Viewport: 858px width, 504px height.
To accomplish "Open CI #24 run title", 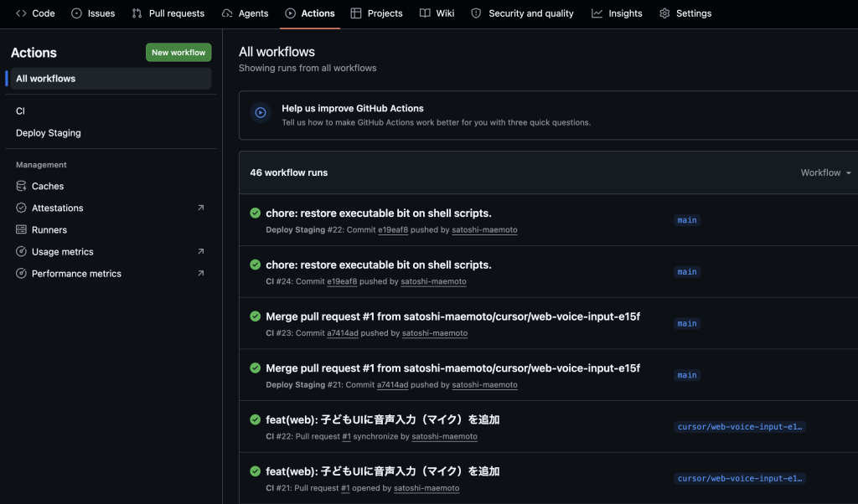I will [379, 265].
